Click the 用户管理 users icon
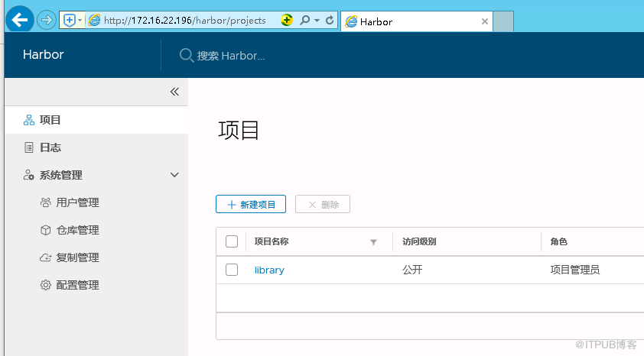The image size is (644, 356). click(46, 202)
